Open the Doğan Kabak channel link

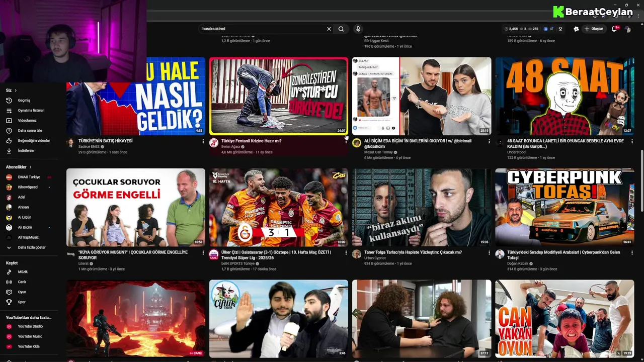[517, 263]
